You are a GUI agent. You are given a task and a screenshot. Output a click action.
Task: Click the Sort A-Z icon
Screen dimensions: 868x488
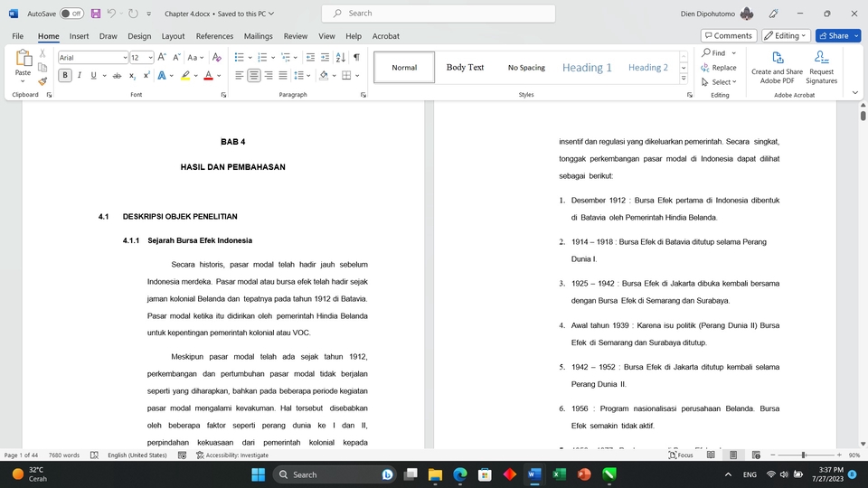coord(341,57)
